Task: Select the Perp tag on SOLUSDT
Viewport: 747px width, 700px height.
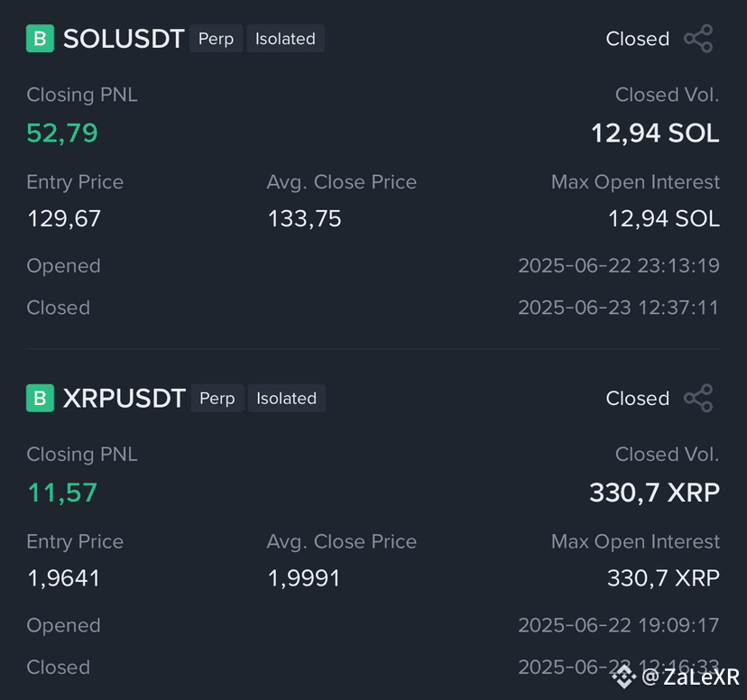Action: pyautogui.click(x=217, y=39)
